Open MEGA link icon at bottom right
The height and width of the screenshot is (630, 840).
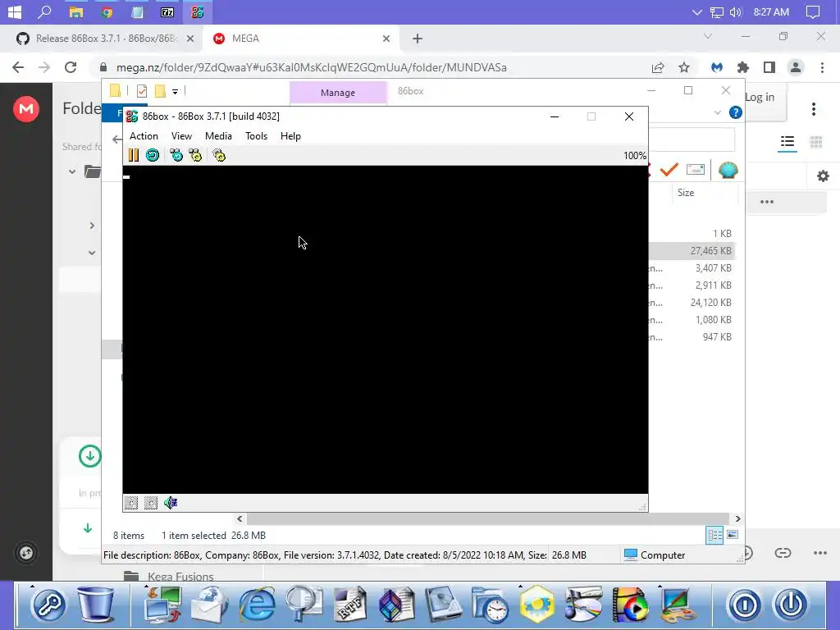coord(783,553)
